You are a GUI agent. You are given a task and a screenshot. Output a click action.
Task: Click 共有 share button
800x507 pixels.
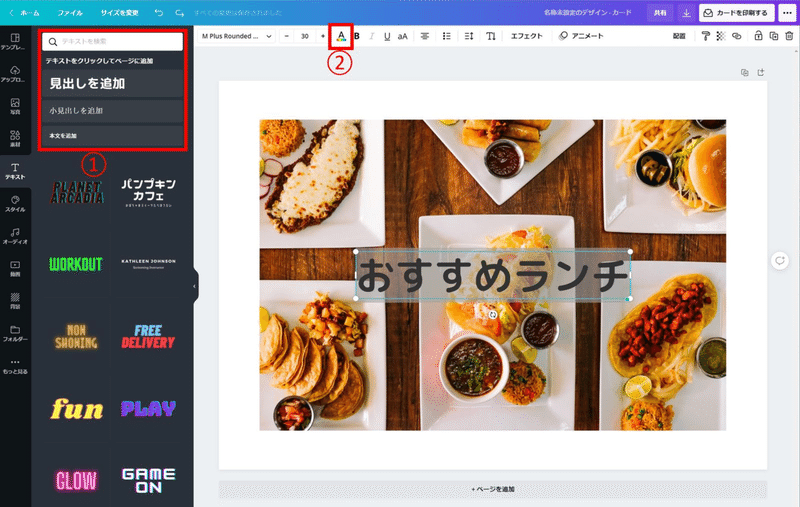pyautogui.click(x=660, y=13)
